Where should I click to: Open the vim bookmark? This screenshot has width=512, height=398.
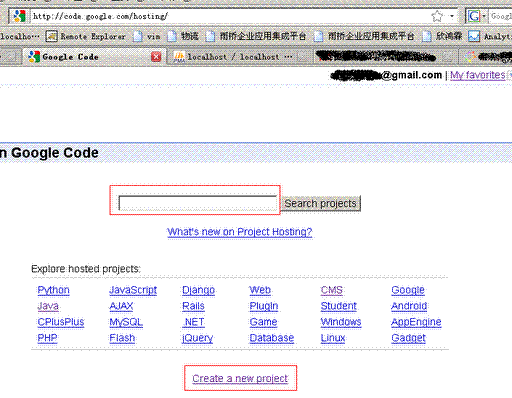147,36
